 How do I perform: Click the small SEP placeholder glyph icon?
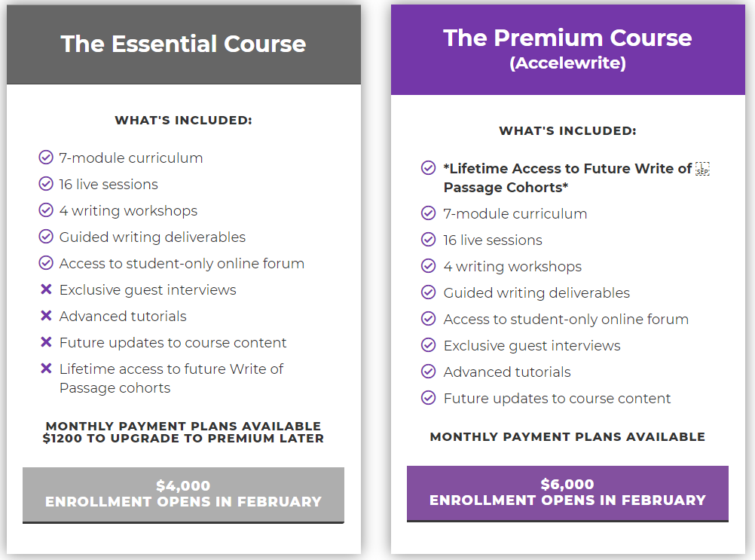tap(702, 169)
